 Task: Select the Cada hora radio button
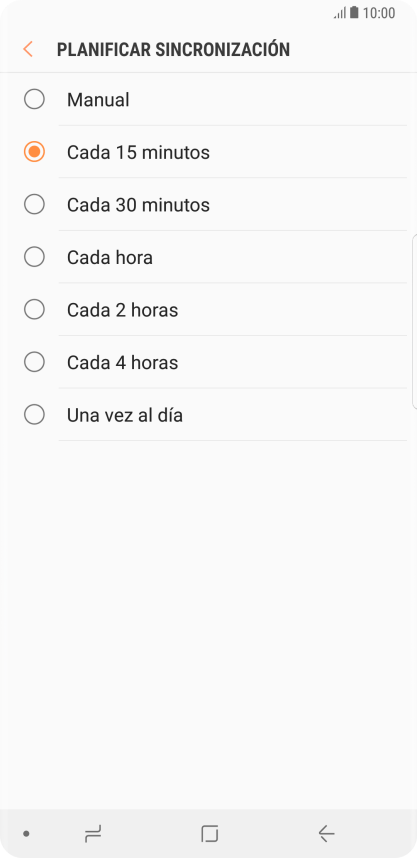tap(34, 257)
